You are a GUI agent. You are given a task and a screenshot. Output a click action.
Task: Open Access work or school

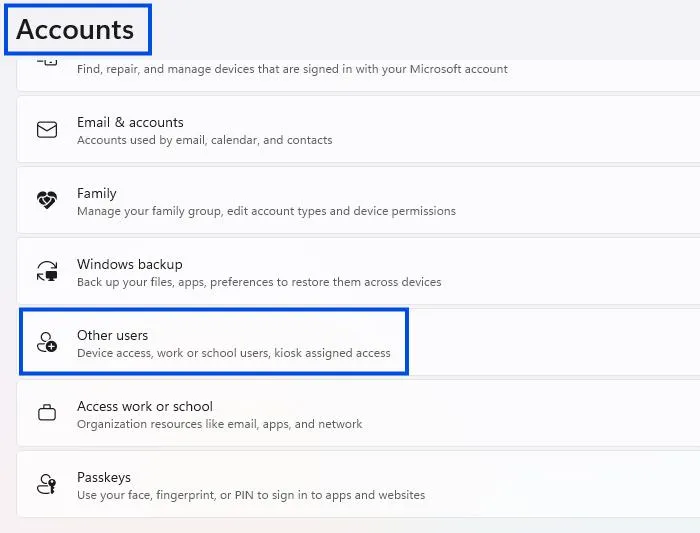pos(358,413)
